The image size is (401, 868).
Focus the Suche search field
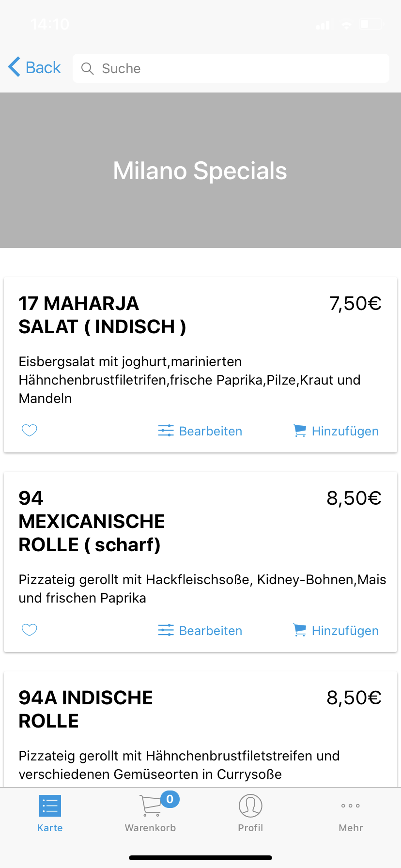[x=237, y=68]
